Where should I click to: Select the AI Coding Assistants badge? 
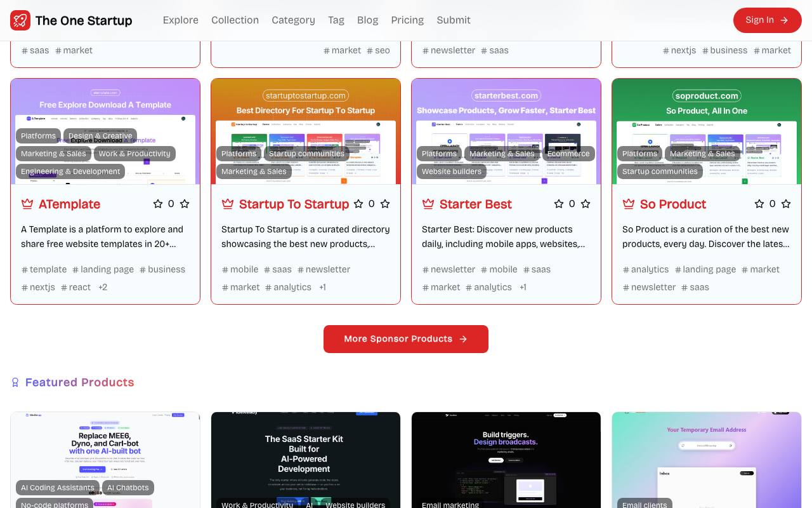point(58,488)
